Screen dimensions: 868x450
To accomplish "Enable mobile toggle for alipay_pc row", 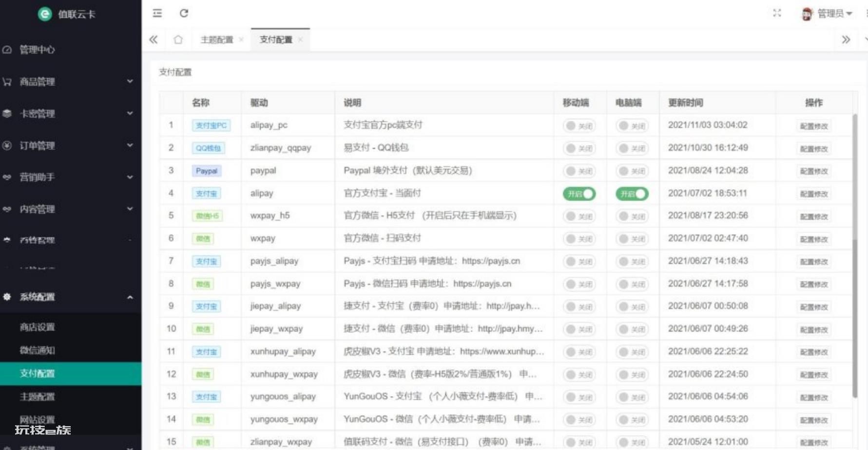I will tap(579, 126).
